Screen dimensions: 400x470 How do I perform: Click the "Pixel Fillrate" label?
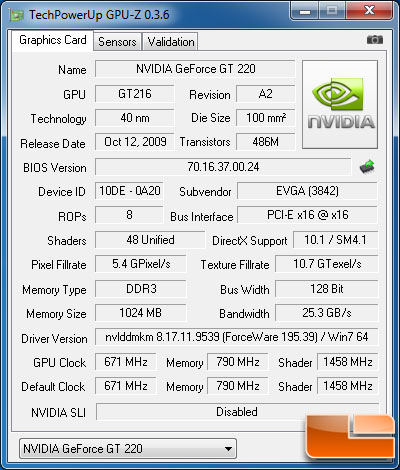59,265
